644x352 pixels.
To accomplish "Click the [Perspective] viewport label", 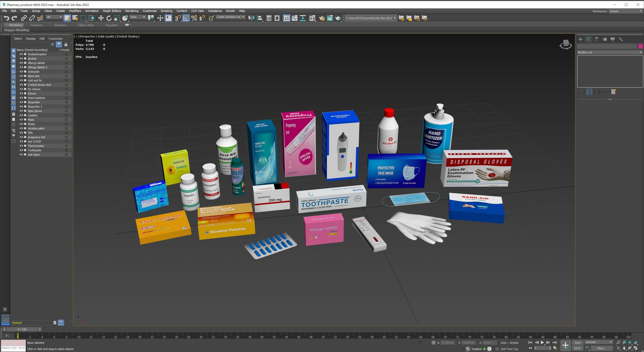I will 88,37.
